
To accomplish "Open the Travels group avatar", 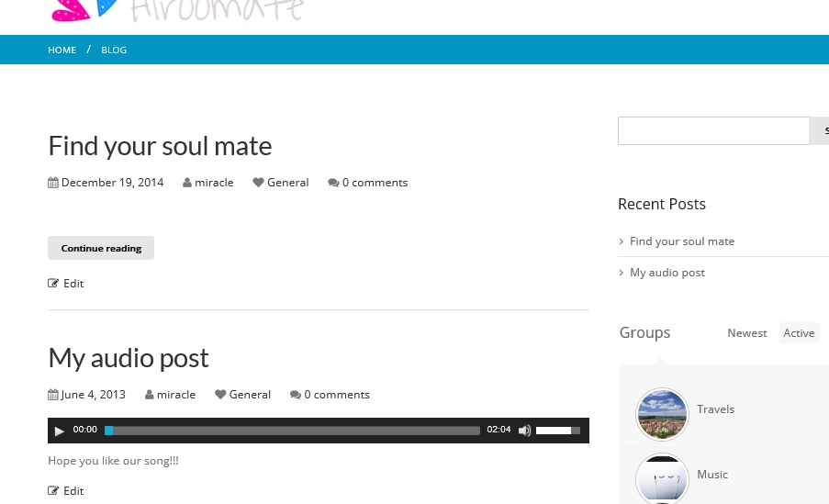I will pyautogui.click(x=662, y=414).
